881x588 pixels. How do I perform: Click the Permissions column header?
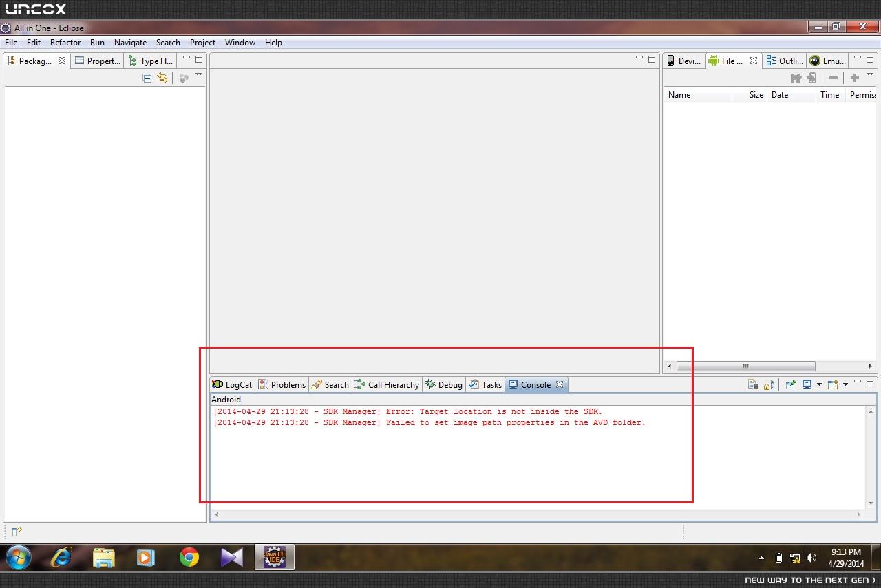point(862,95)
